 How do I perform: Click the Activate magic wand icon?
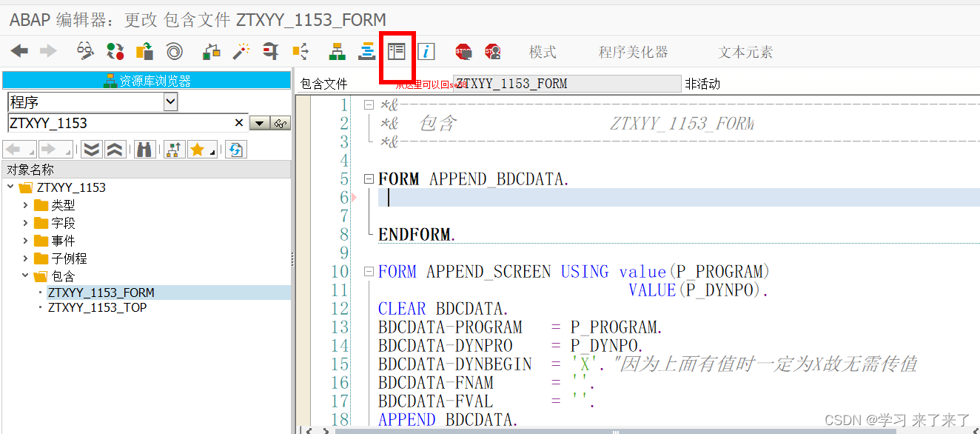point(241,51)
